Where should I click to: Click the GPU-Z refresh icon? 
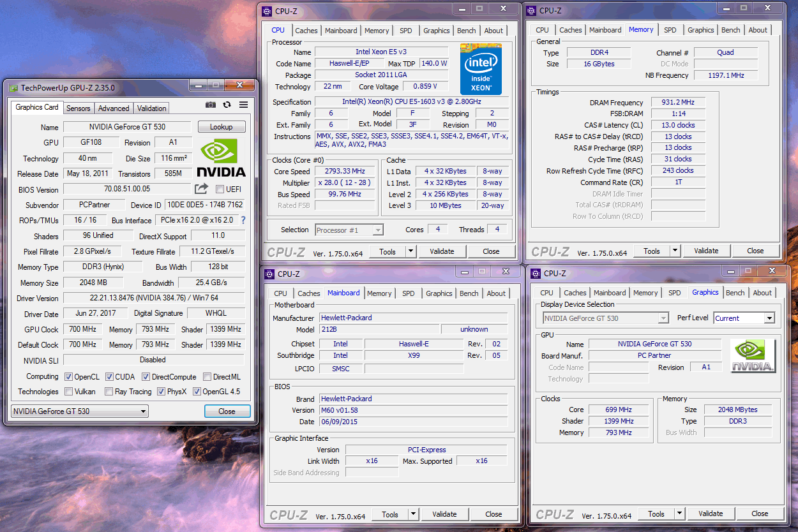point(227,105)
